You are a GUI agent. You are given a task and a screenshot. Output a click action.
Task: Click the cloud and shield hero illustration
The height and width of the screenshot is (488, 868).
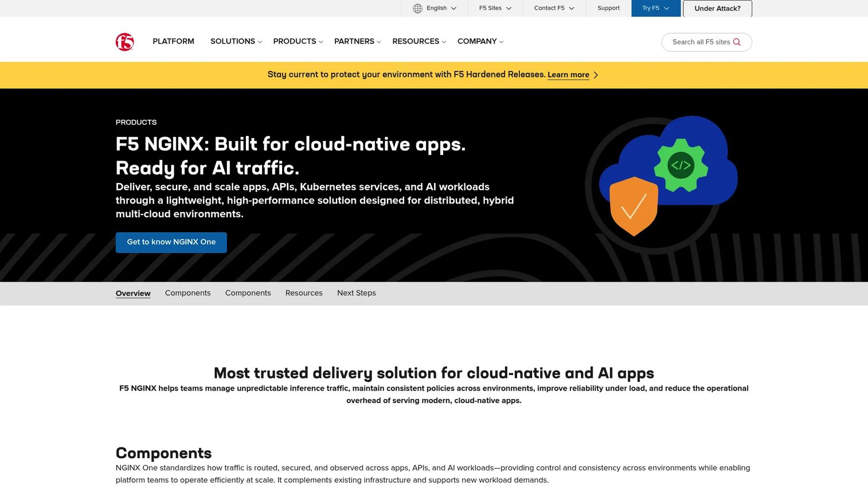pos(662,184)
